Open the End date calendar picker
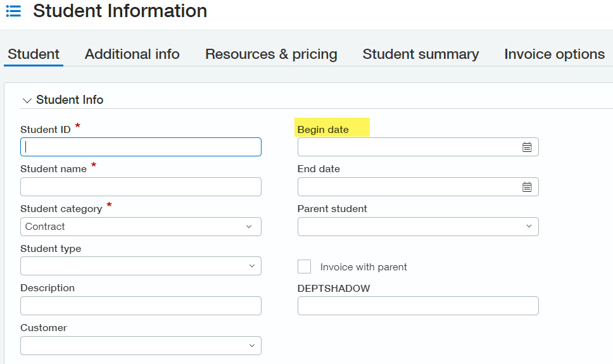 click(527, 187)
